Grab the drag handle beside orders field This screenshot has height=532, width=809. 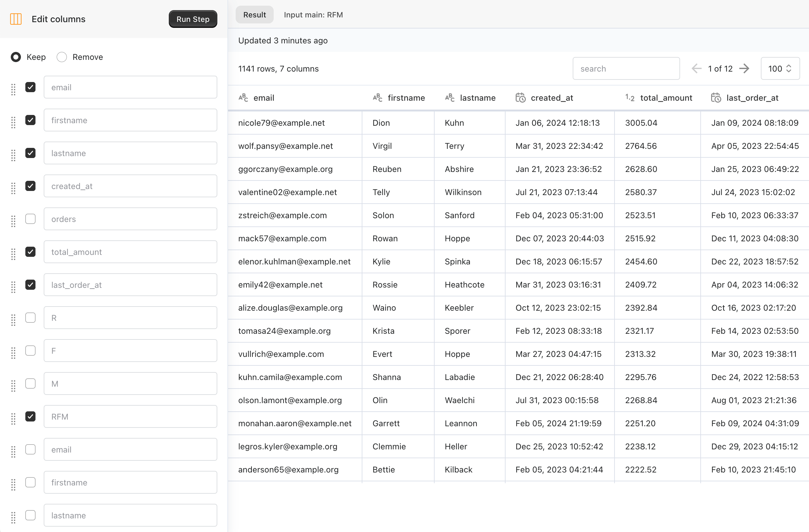13,221
